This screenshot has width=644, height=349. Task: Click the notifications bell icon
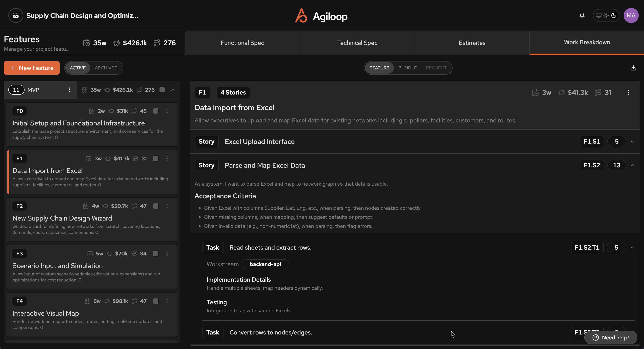(582, 15)
